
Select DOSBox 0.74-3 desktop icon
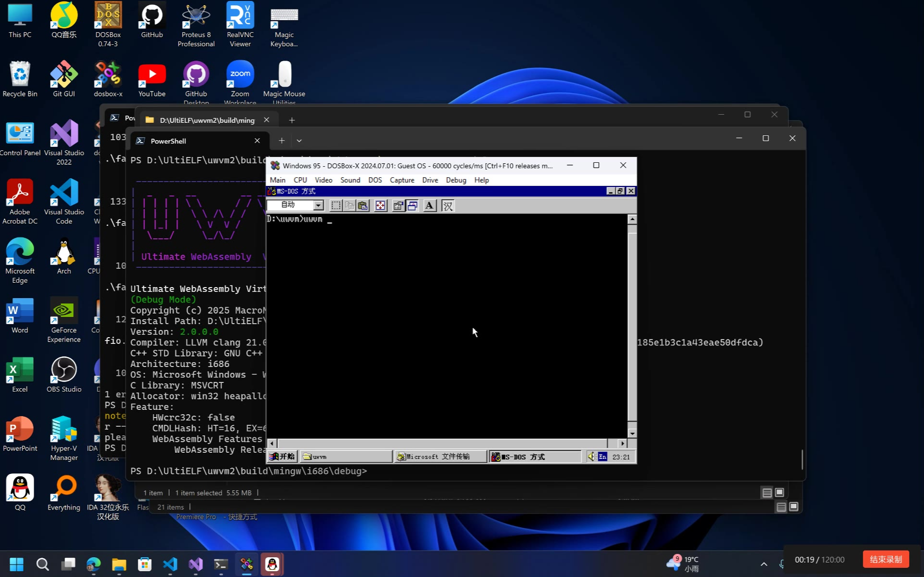(108, 25)
